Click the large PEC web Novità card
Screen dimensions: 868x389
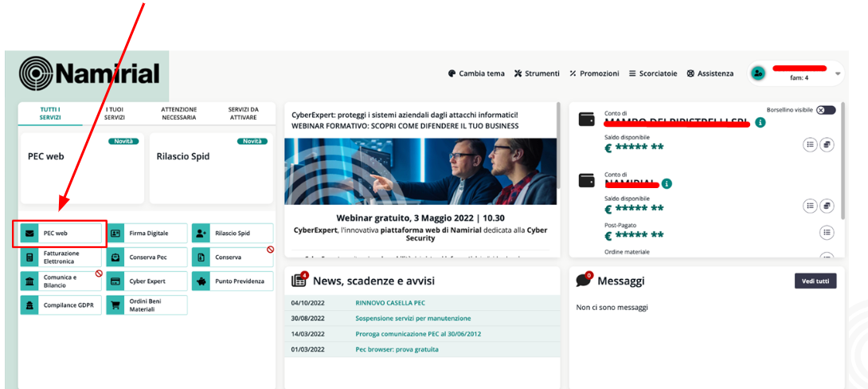pyautogui.click(x=83, y=168)
